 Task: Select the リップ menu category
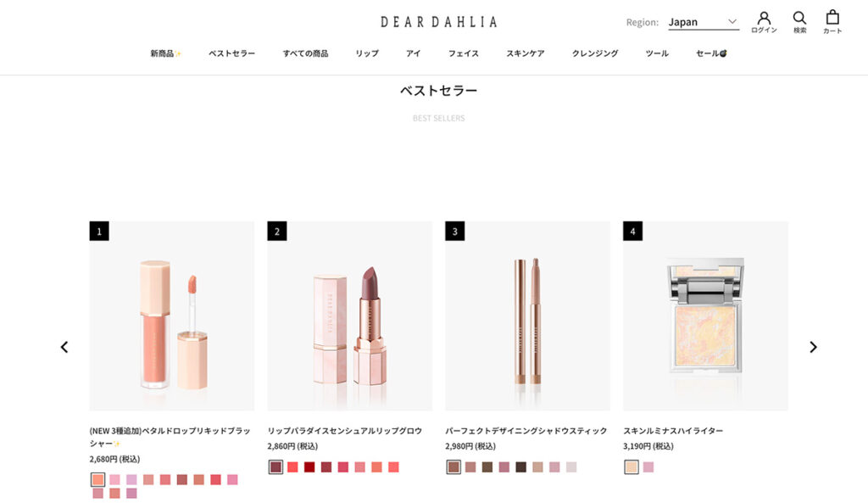366,53
